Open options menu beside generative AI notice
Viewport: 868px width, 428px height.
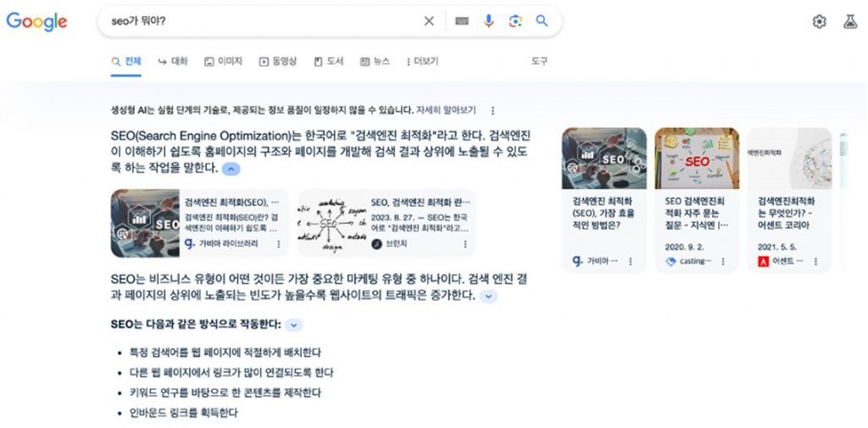492,110
